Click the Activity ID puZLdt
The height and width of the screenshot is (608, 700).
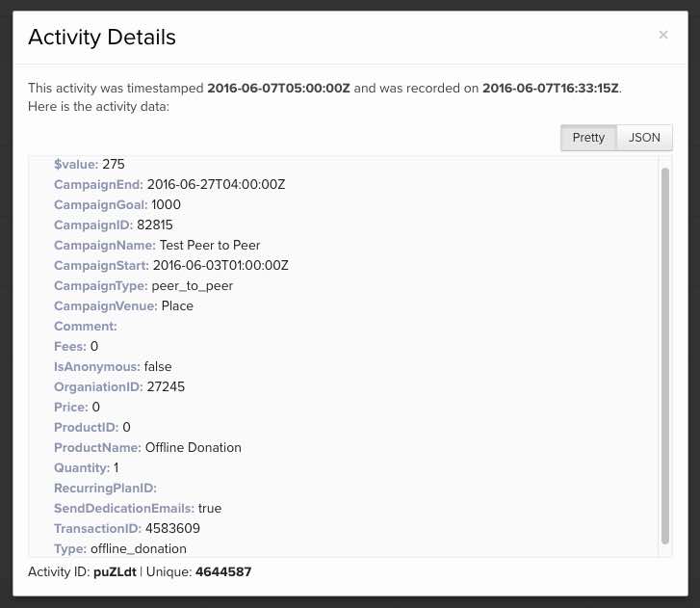point(115,572)
